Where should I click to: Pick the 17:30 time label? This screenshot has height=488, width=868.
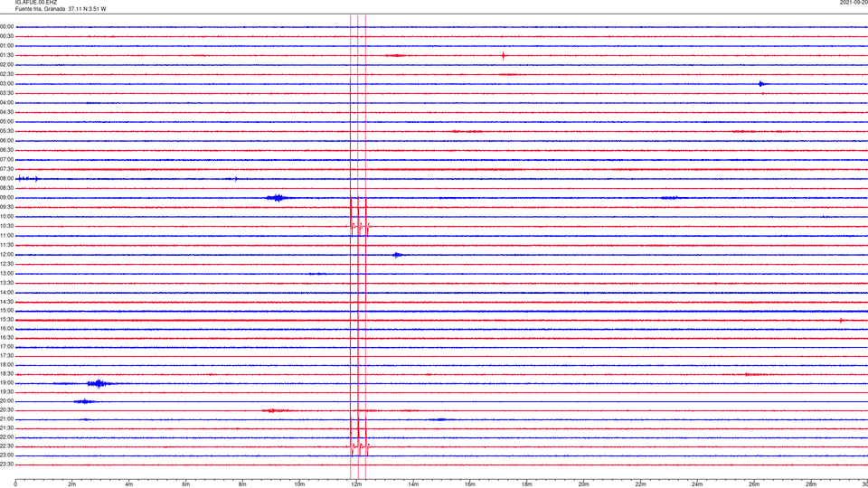point(6,356)
